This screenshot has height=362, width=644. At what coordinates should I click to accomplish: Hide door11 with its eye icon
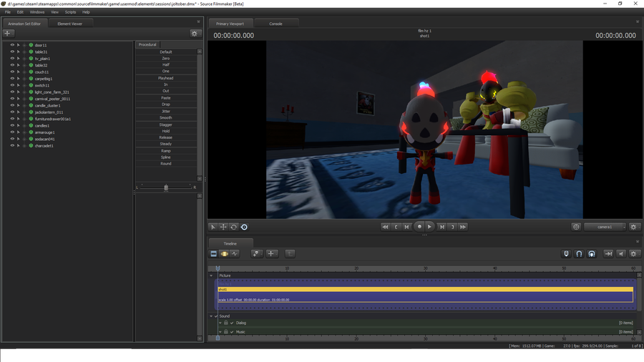(12, 45)
